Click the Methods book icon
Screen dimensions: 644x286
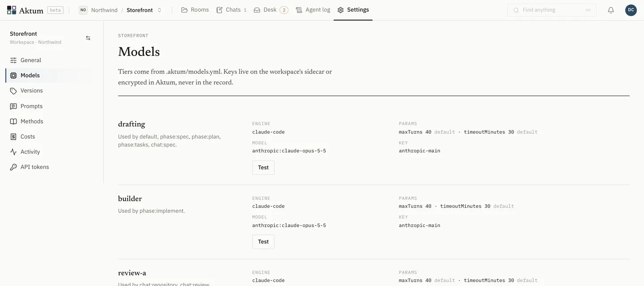pos(13,122)
